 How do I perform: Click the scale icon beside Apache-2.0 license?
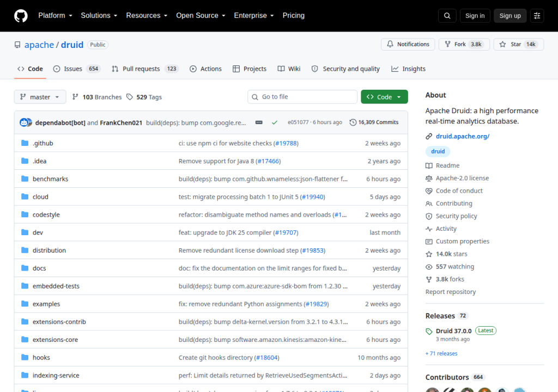[429, 178]
